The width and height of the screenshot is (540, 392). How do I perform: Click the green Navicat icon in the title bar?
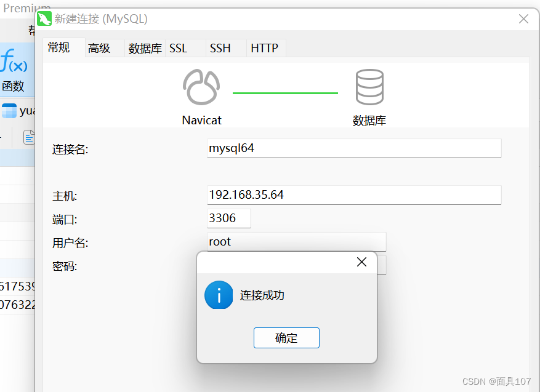coord(44,18)
